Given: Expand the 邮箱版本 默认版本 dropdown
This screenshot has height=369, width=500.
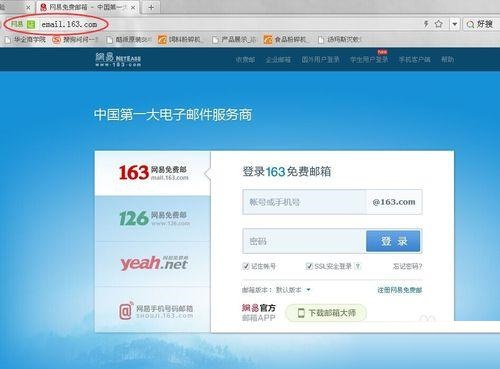Looking at the screenshot, I should pos(293,290).
